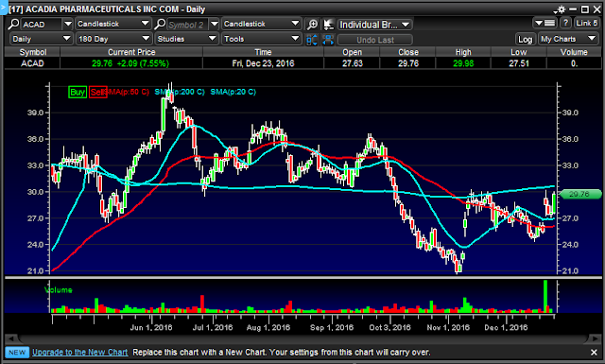This screenshot has height=364, width=605.
Task: Click the Jun 1, 2016 date label
Action: coord(151,328)
